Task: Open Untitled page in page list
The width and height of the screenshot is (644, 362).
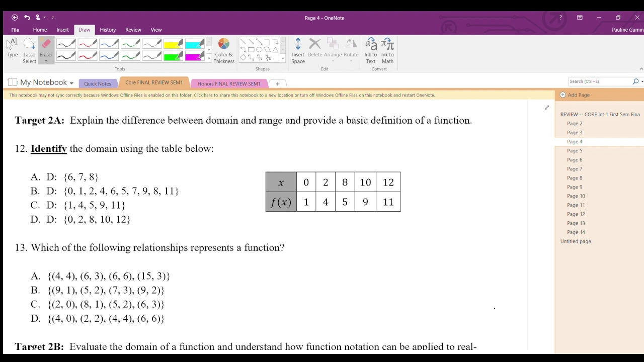Action: tap(576, 241)
